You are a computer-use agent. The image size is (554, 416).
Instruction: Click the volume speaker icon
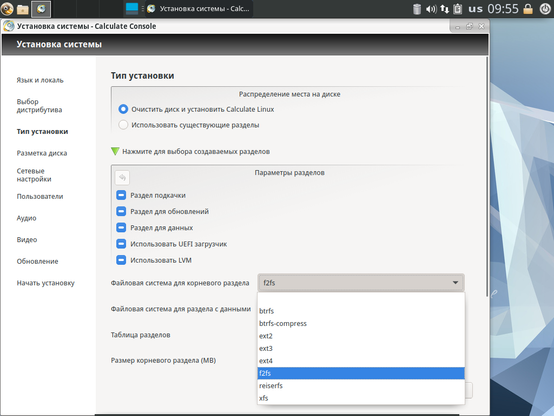pos(431,9)
